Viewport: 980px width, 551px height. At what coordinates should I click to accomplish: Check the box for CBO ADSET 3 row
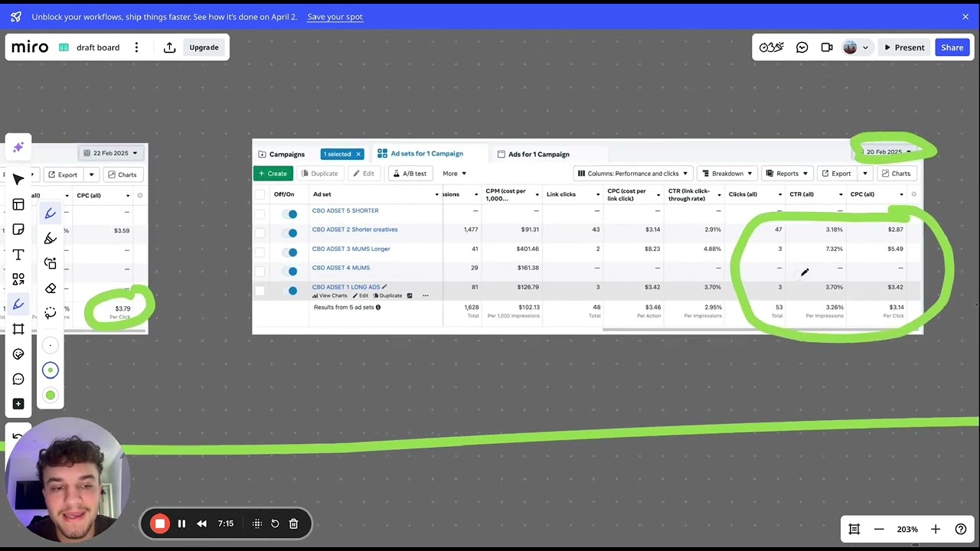click(260, 252)
